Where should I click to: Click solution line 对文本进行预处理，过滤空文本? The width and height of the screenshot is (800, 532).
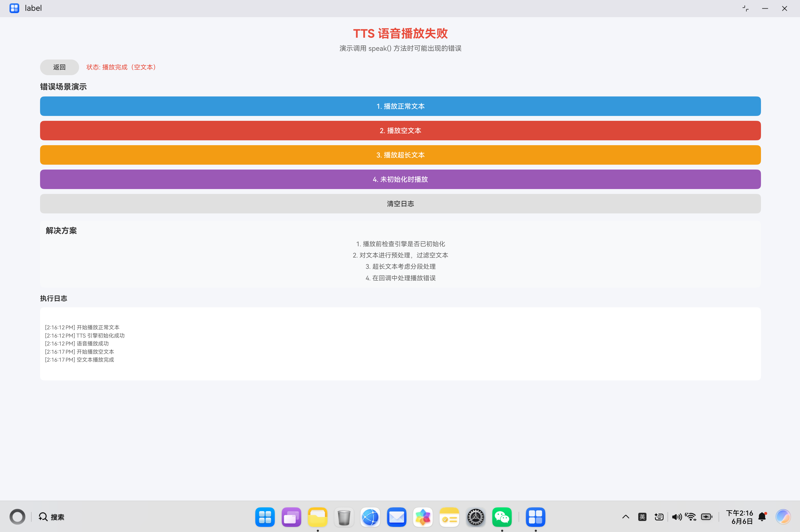point(400,255)
